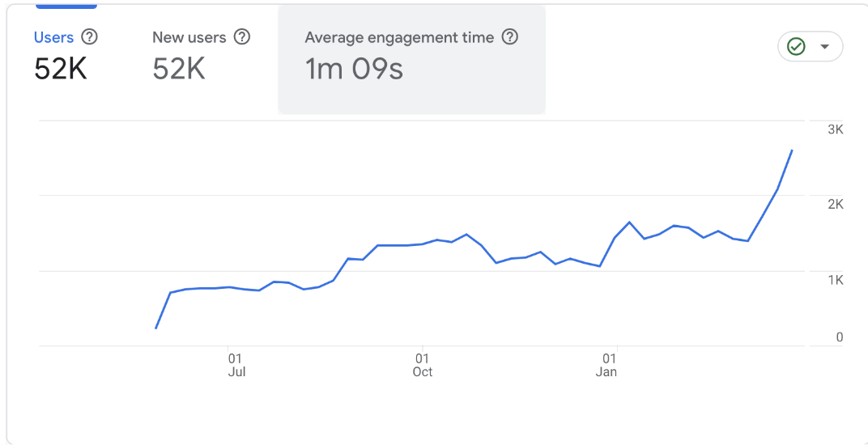Image resolution: width=868 pixels, height=445 pixels.
Task: Click the 2K y-axis label
Action: [x=836, y=205]
